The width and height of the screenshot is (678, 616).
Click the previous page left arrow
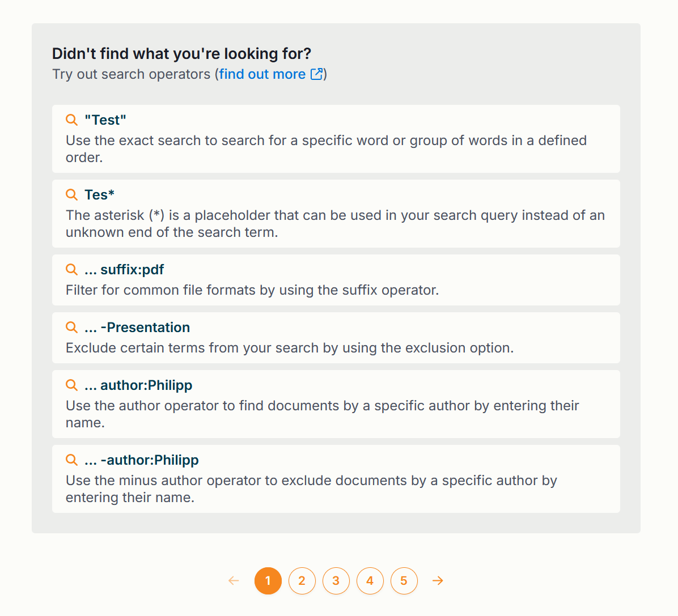pos(234,580)
